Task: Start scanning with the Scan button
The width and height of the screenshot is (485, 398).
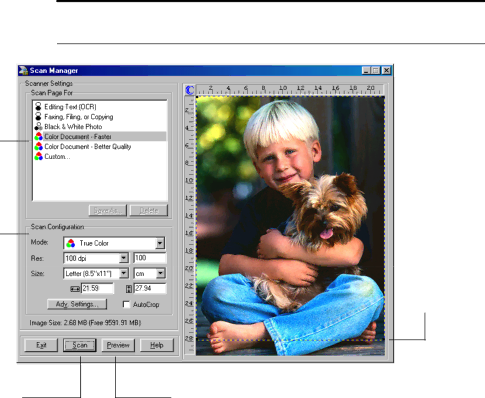Action: click(x=80, y=345)
